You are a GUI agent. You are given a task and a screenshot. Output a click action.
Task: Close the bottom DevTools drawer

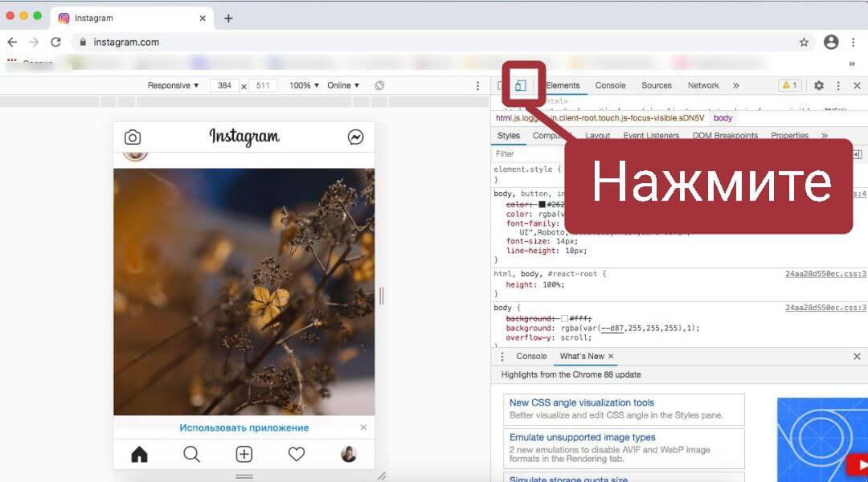pos(857,357)
